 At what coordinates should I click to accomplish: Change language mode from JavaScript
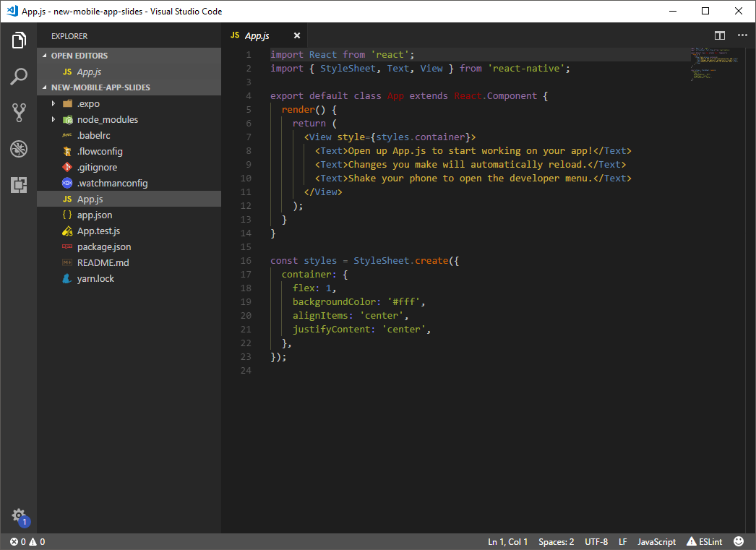[x=656, y=542]
